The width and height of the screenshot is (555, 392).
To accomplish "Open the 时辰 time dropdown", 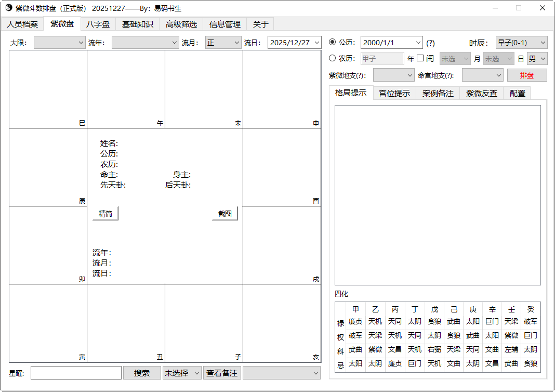I will click(521, 43).
